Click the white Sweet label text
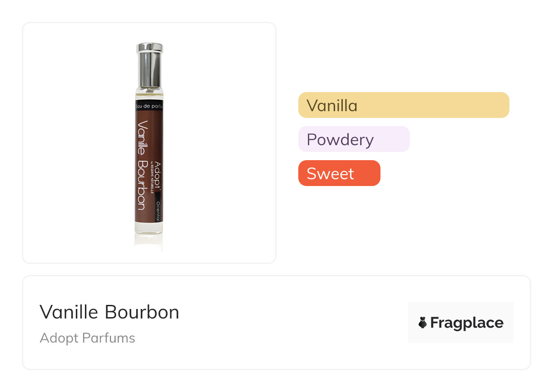 330,173
